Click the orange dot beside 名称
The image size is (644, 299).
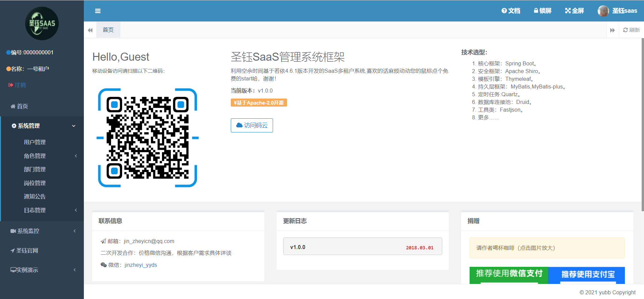coord(9,69)
